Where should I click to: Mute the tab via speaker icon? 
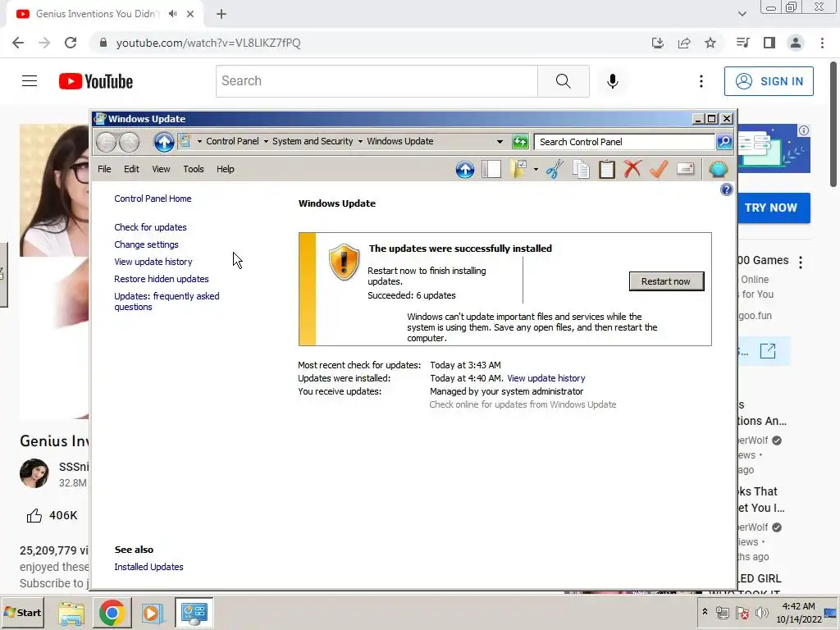pos(172,14)
